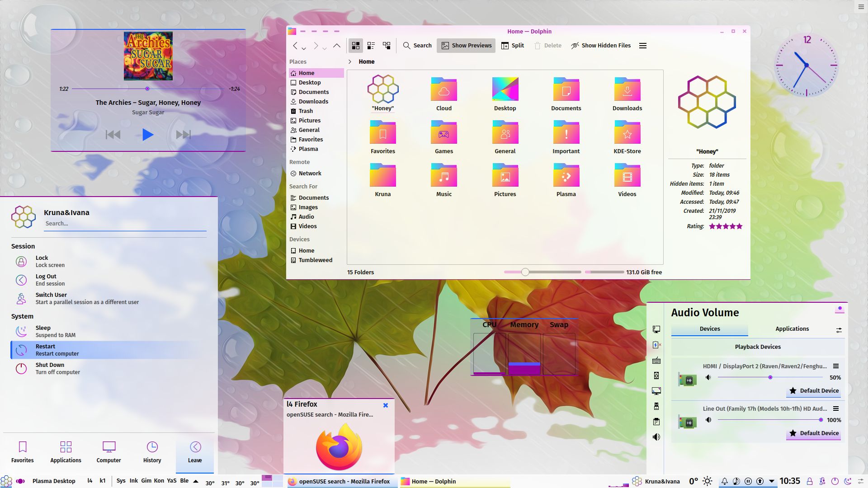The height and width of the screenshot is (488, 868).
Task: Switch to the Applications tab in Audio Volume
Action: 792,328
